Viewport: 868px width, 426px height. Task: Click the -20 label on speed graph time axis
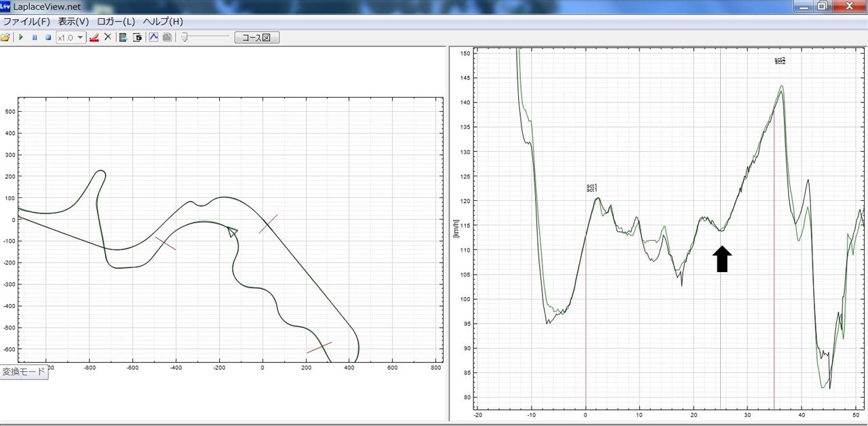477,414
